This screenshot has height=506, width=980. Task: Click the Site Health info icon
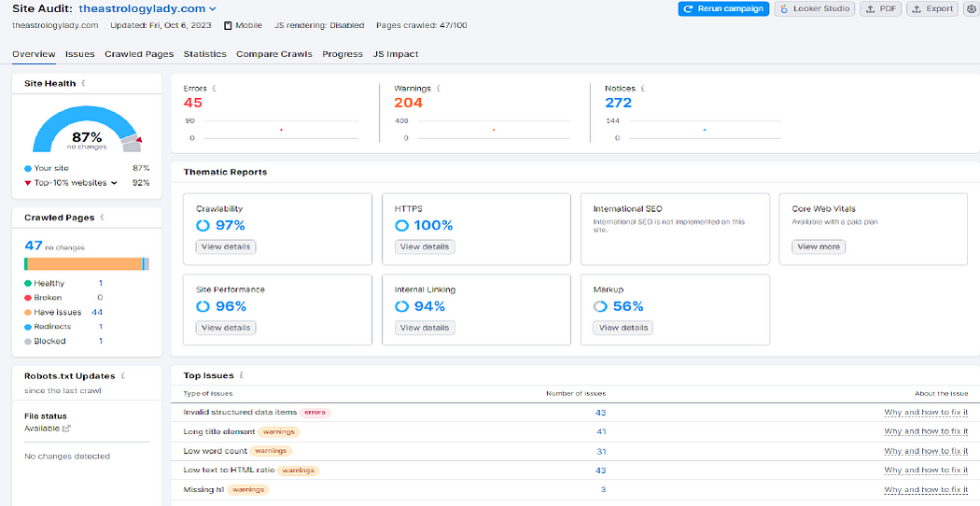[84, 83]
